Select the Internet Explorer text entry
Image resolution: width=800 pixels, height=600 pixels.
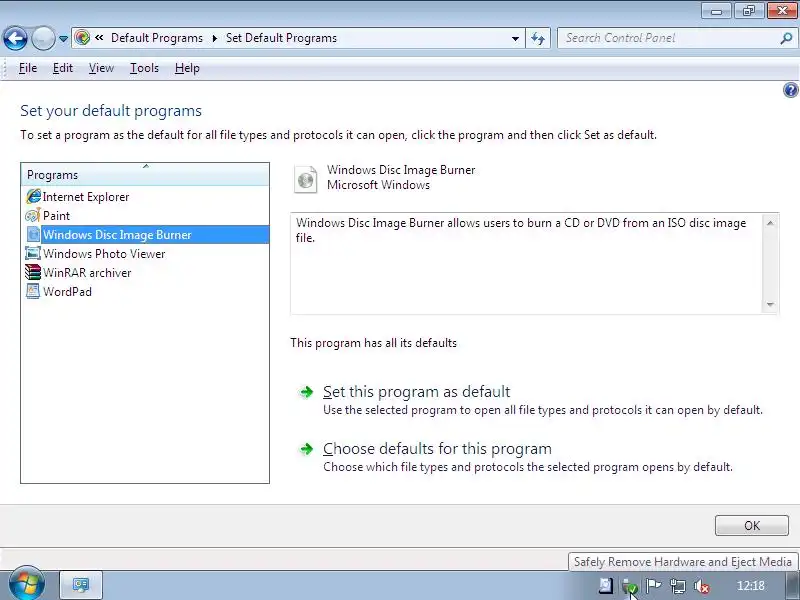[x=86, y=197]
